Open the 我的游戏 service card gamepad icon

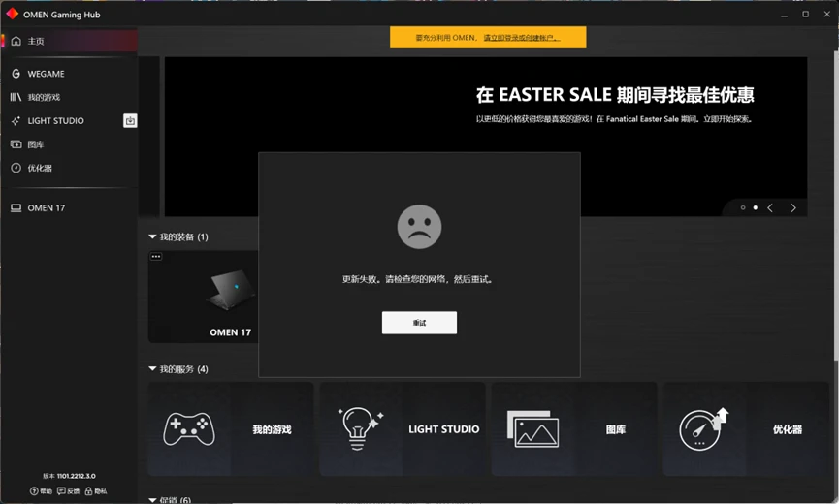(x=189, y=428)
